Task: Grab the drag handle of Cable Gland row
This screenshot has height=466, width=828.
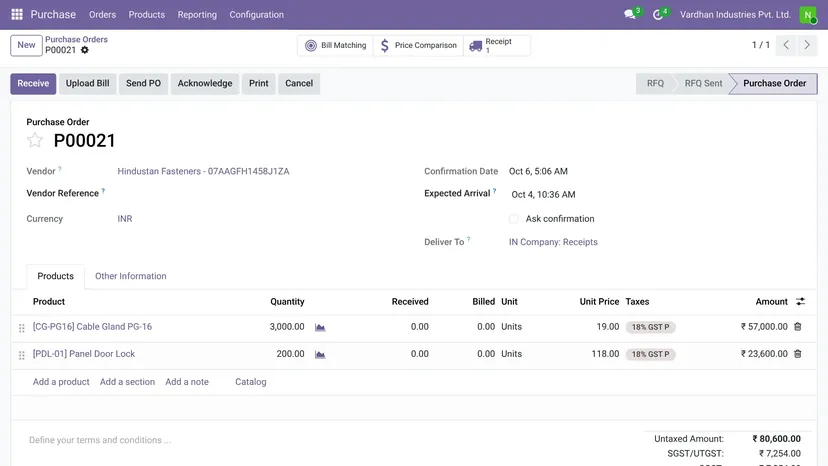Action: tap(22, 328)
